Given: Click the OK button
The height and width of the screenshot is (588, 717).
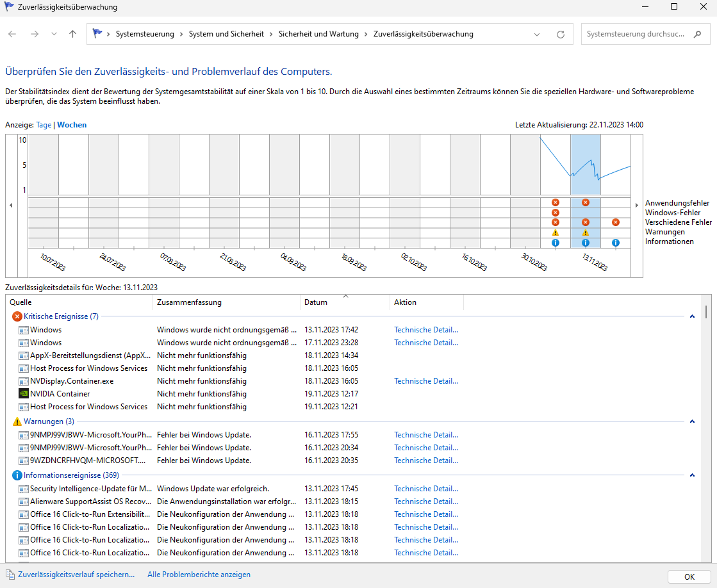Looking at the screenshot, I should coord(689,577).
